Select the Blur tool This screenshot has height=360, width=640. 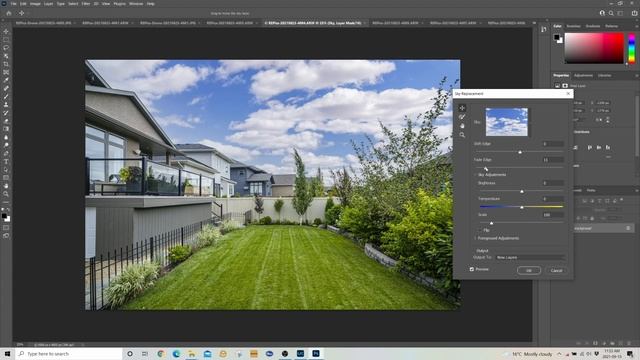pos(6,137)
